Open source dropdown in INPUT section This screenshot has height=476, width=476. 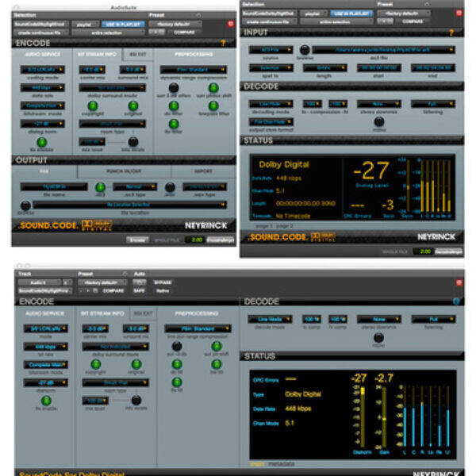pos(271,49)
